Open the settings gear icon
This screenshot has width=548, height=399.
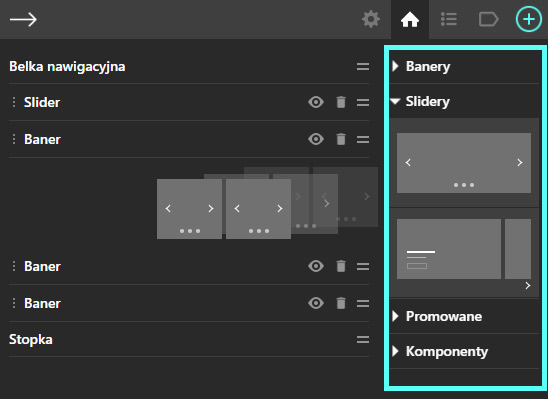(371, 19)
